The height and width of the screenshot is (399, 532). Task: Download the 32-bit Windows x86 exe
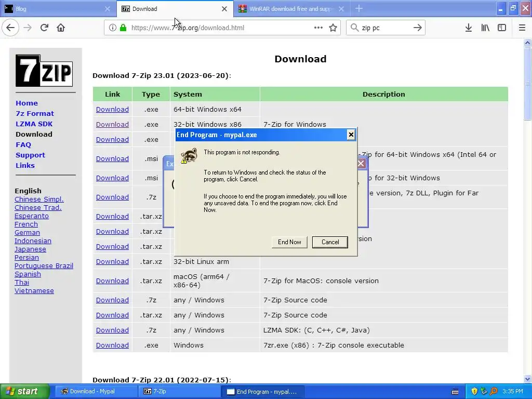(x=112, y=124)
